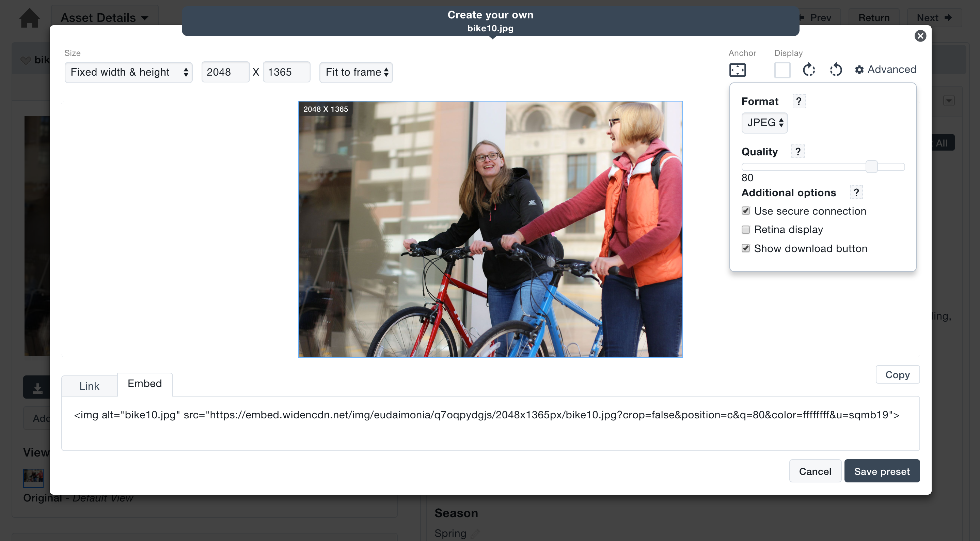
Task: Rotate image clockwise icon
Action: (x=809, y=70)
